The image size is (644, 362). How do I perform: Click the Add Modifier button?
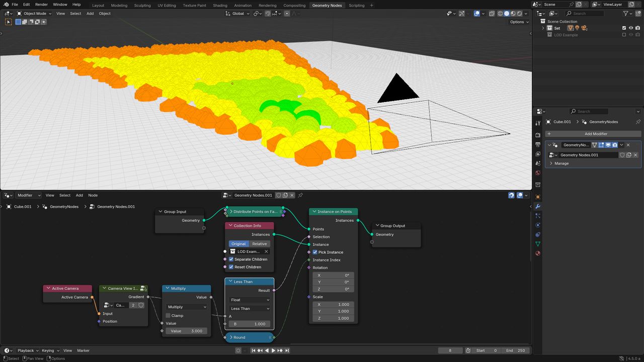coord(594,134)
